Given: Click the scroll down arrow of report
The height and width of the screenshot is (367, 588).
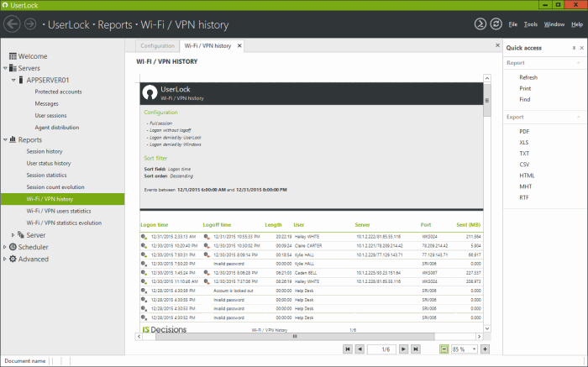Looking at the screenshot, I should [x=487, y=328].
